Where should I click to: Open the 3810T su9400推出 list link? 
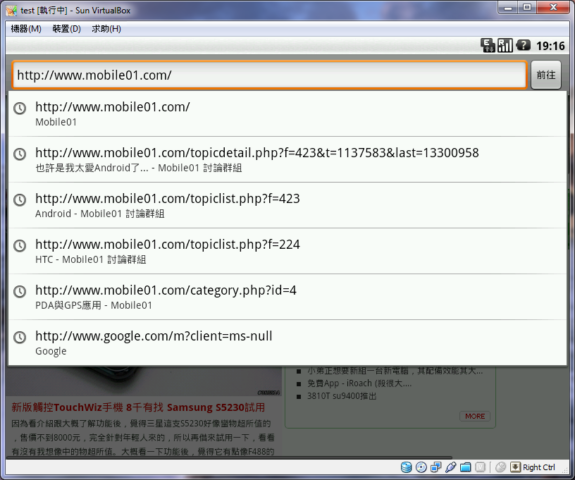342,396
